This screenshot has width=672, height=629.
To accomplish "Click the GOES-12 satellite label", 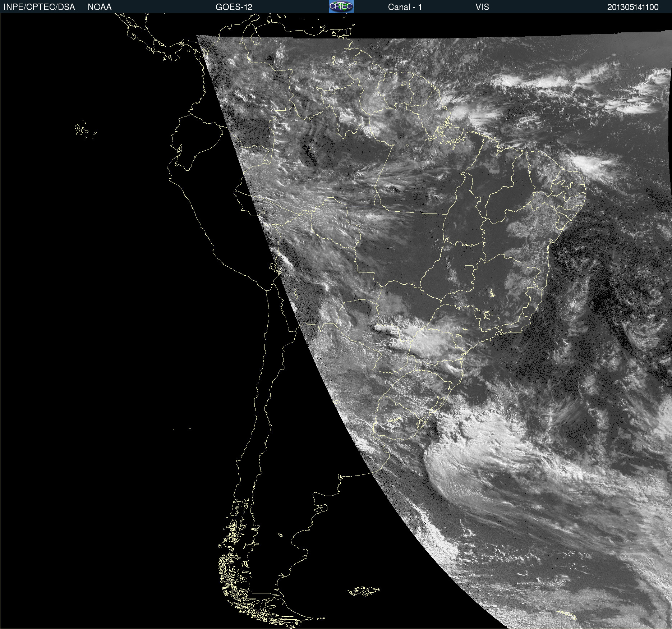I will [x=234, y=7].
